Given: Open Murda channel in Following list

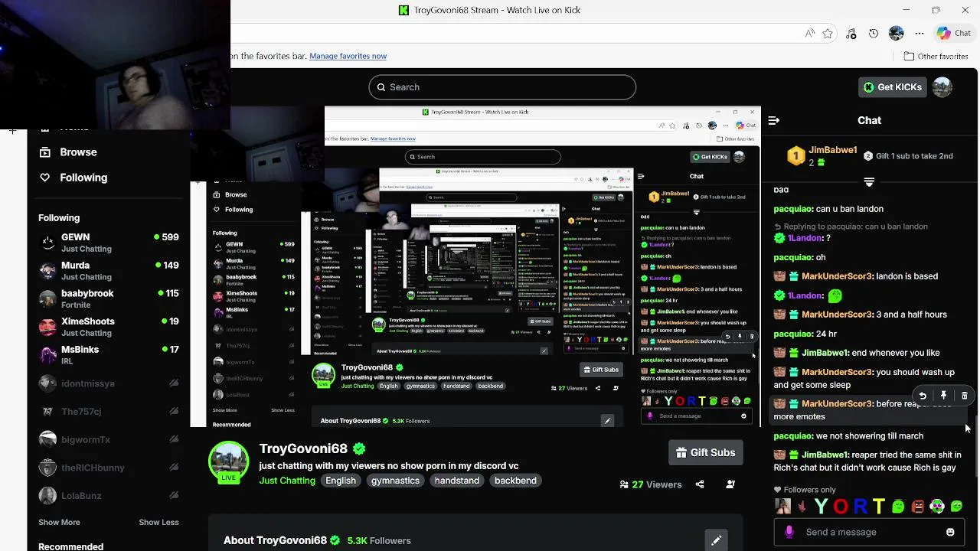Looking at the screenshot, I should tap(108, 271).
